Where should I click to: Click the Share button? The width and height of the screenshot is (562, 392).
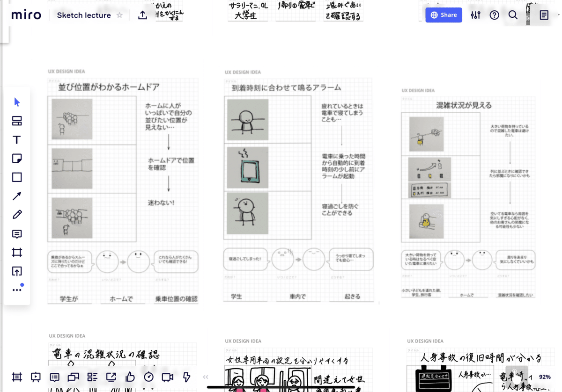tap(444, 15)
